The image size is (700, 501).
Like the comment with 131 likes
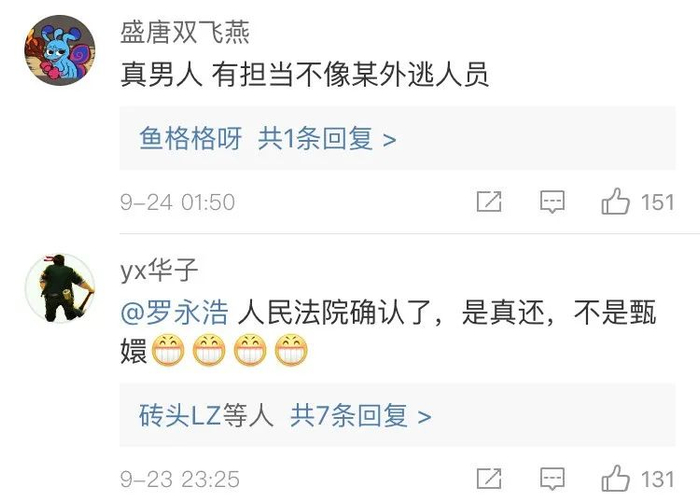click(616, 478)
